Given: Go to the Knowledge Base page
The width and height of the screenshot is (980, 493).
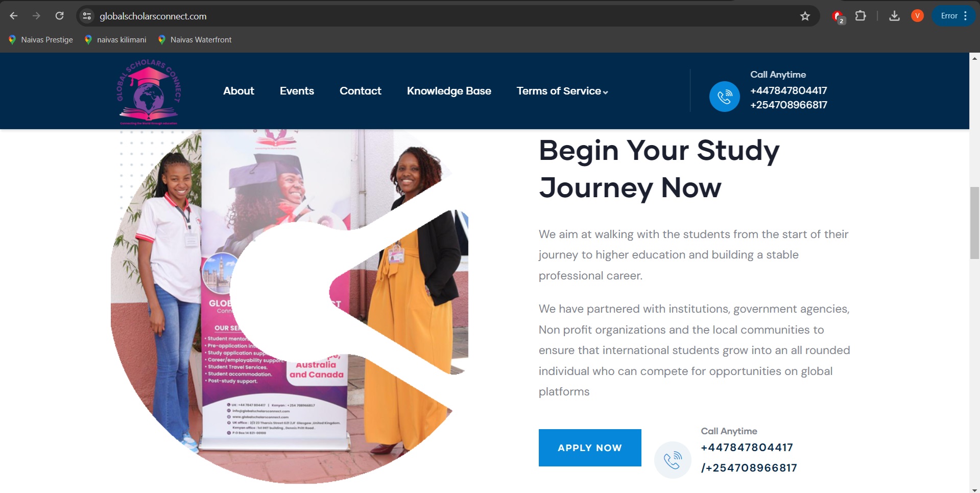Looking at the screenshot, I should click(x=449, y=91).
